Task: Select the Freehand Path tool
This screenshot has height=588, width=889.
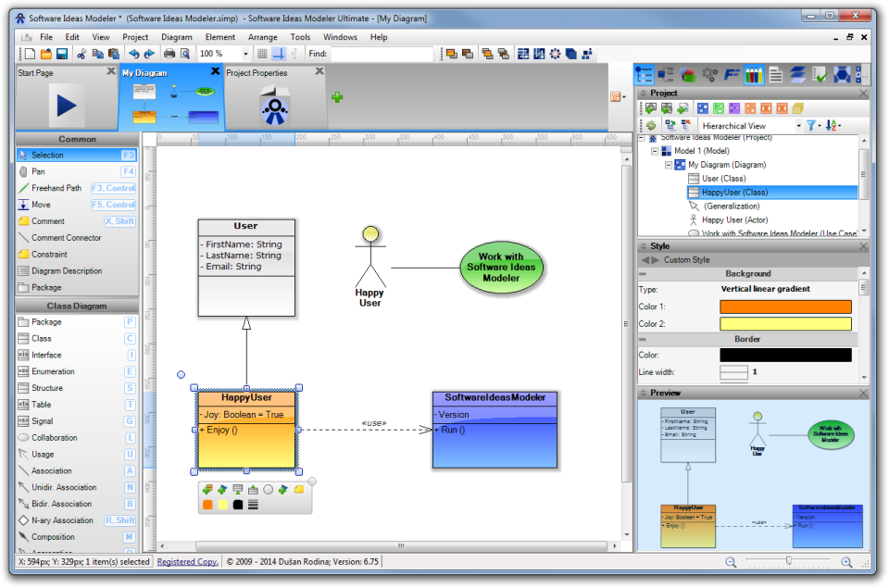Action: [x=77, y=188]
